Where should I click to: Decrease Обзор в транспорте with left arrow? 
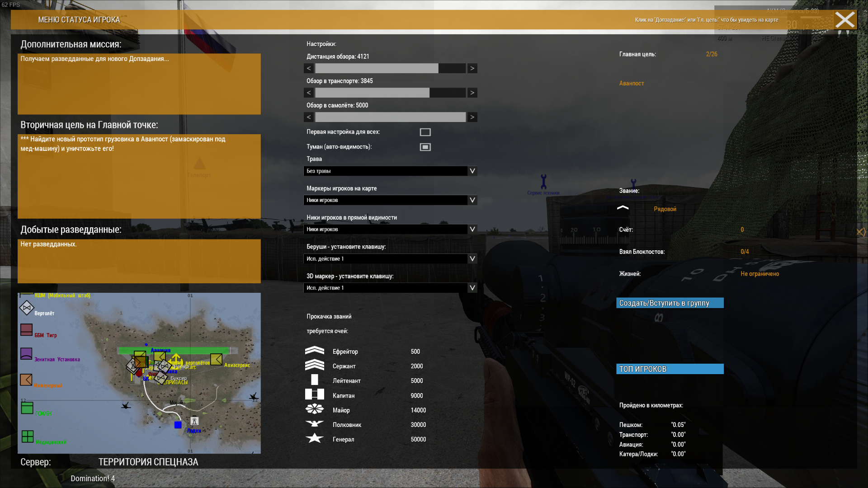tap(309, 93)
